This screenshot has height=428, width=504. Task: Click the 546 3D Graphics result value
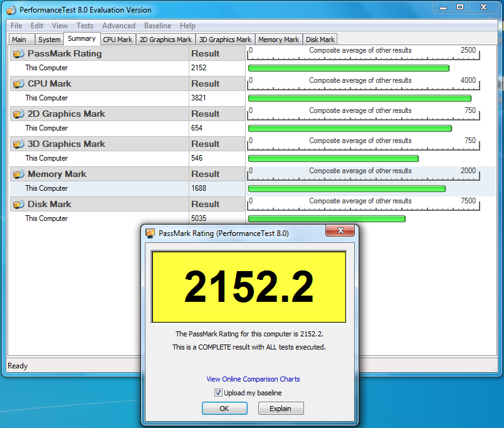(197, 158)
